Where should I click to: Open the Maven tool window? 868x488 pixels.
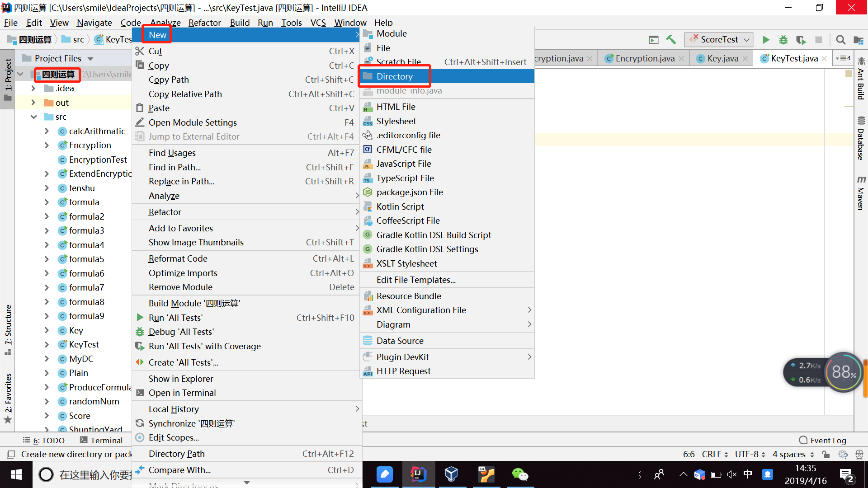(861, 193)
